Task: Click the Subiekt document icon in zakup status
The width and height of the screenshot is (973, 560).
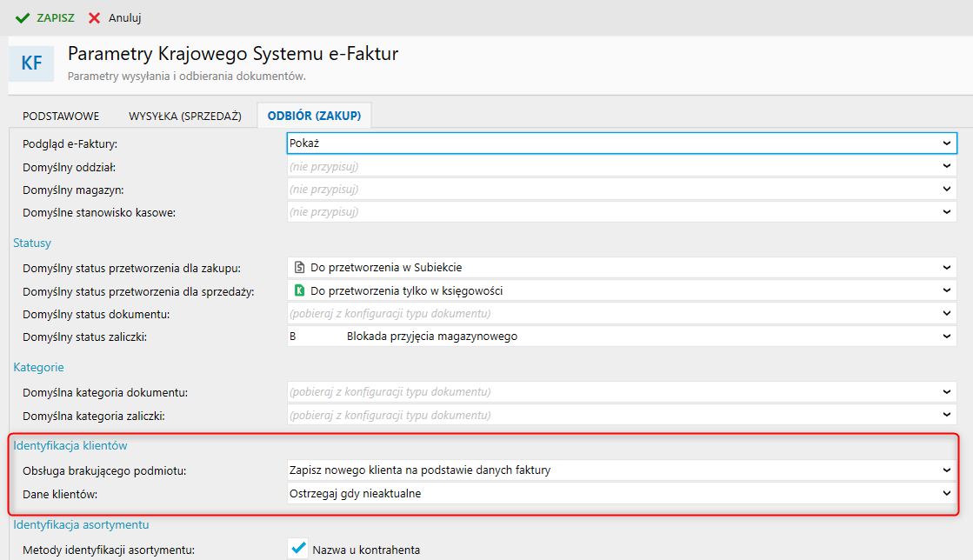Action: click(x=299, y=268)
